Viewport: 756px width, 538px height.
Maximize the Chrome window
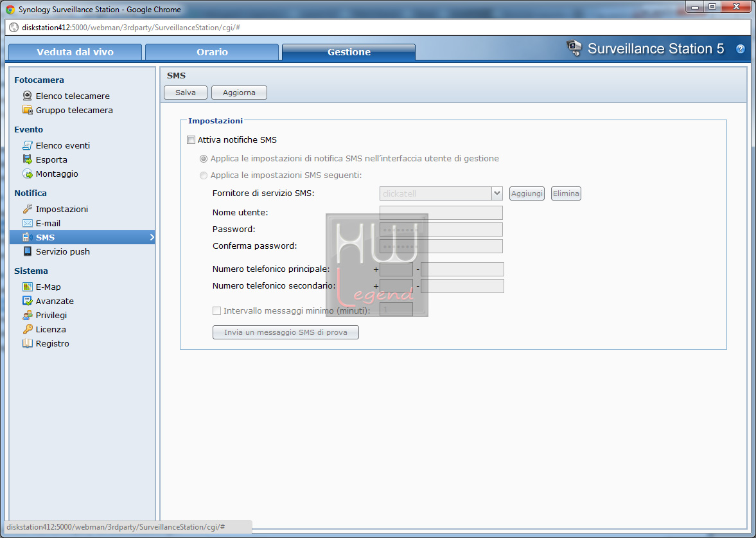tap(712, 7)
